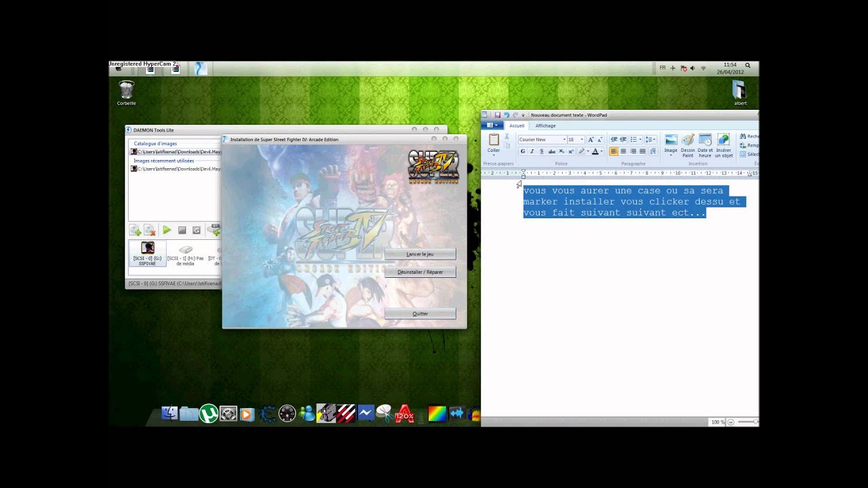Click the search magnifier in top bar

pyautogui.click(x=748, y=66)
